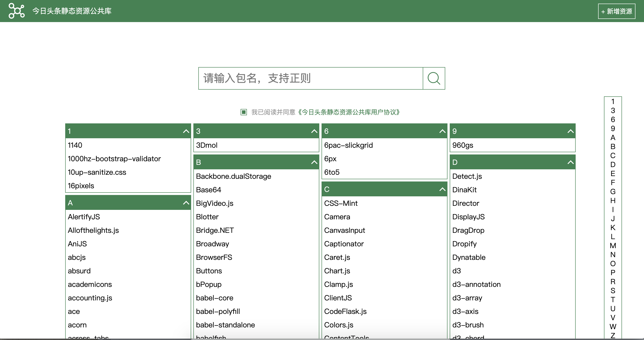Jump to letter G in index sidebar

pos(613,192)
